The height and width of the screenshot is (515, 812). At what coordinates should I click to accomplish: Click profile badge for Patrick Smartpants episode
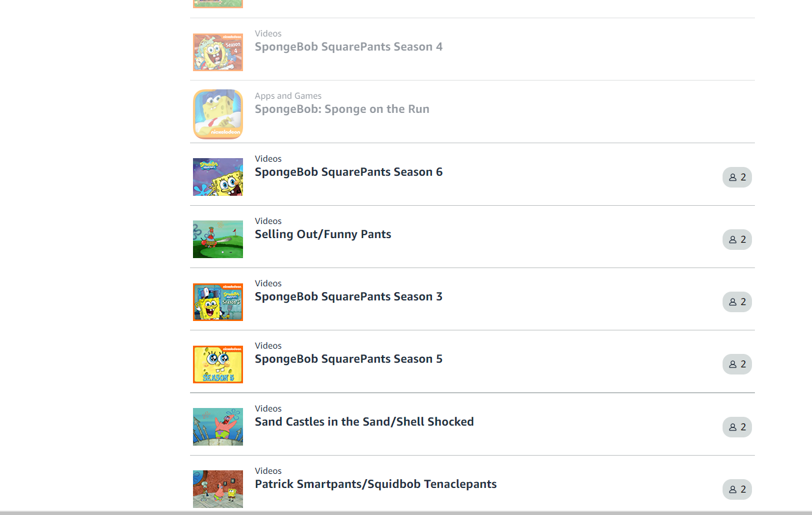point(737,490)
